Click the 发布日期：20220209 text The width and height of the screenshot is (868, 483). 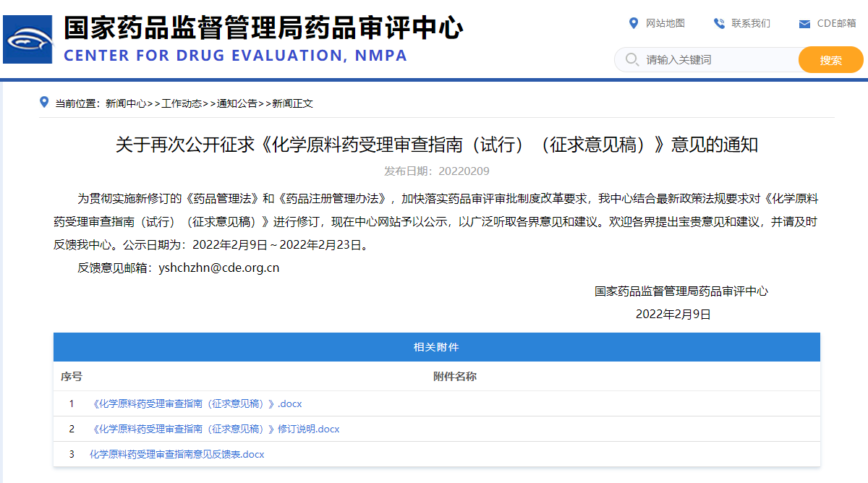(437, 171)
